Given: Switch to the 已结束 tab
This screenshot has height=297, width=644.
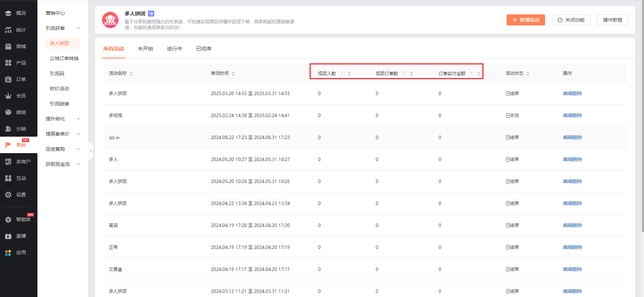Looking at the screenshot, I should tap(204, 49).
